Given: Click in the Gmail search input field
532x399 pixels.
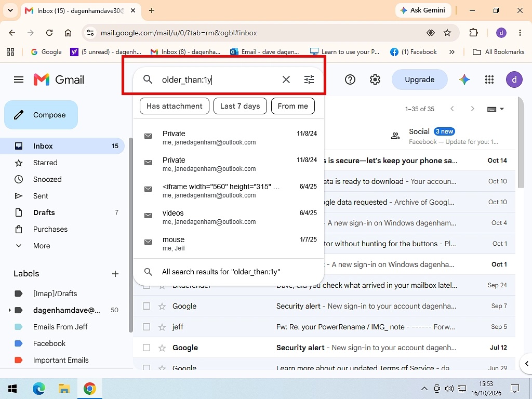Looking at the screenshot, I should pyautogui.click(x=219, y=79).
